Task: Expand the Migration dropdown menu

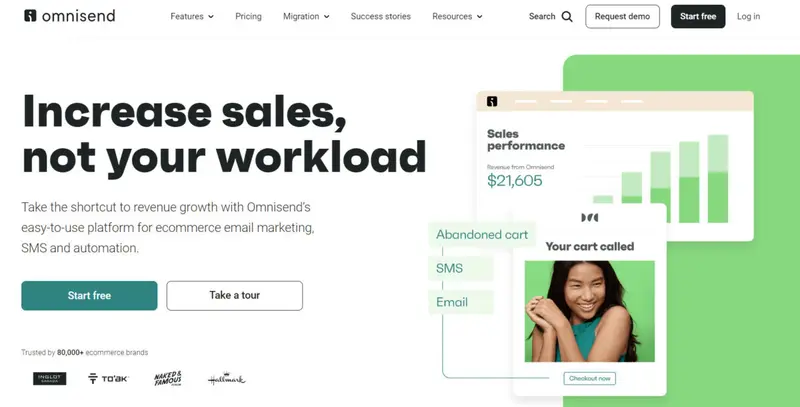Action: tap(306, 16)
